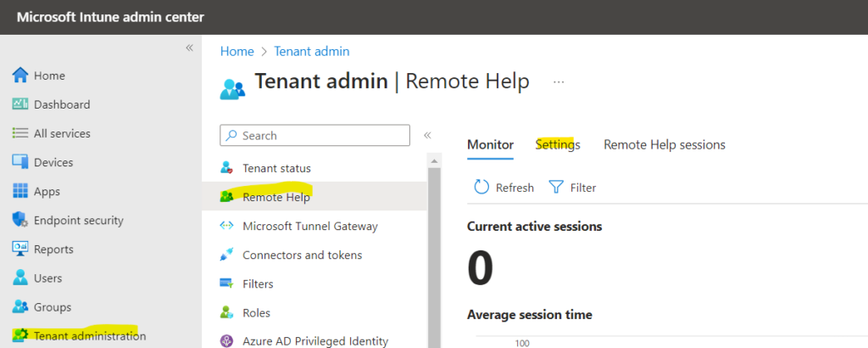
Task: Select the Microsoft Tunnel Gateway icon
Action: point(227,226)
